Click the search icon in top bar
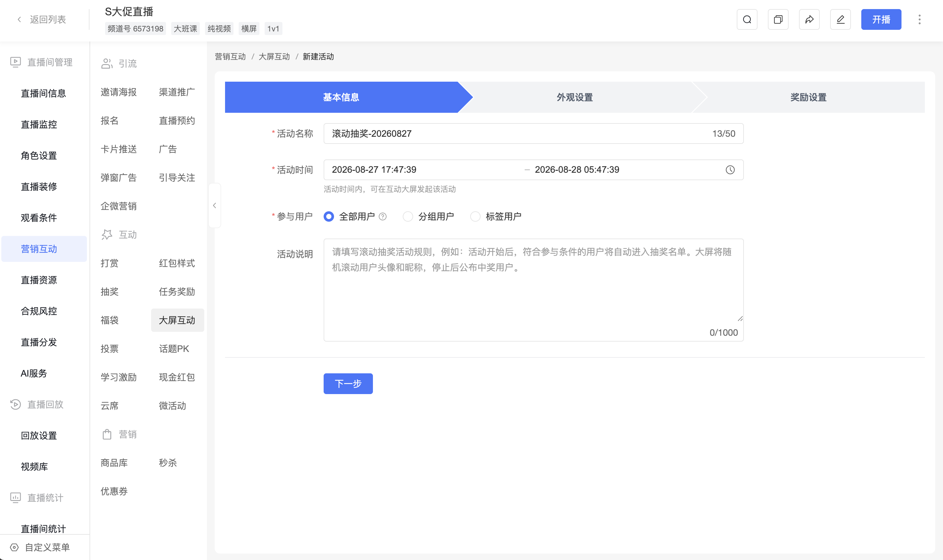This screenshot has height=560, width=943. 747,19
